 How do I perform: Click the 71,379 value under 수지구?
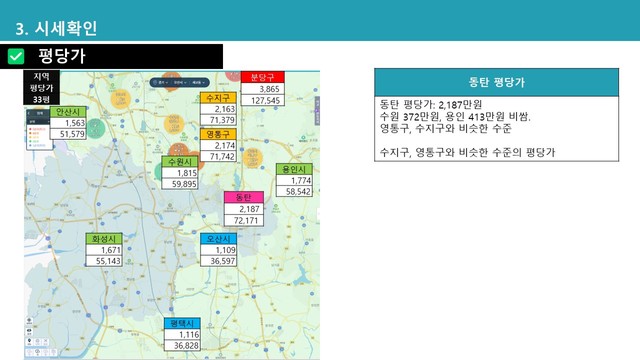pyautogui.click(x=218, y=120)
